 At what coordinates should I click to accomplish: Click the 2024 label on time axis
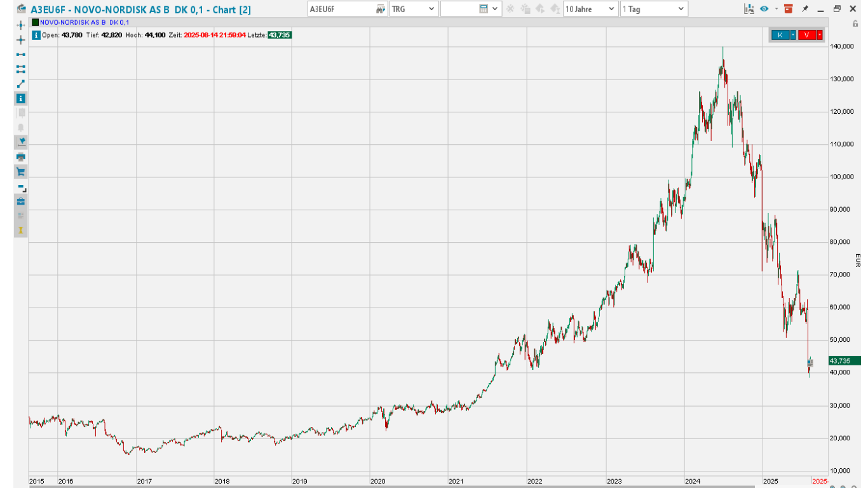tap(692, 482)
